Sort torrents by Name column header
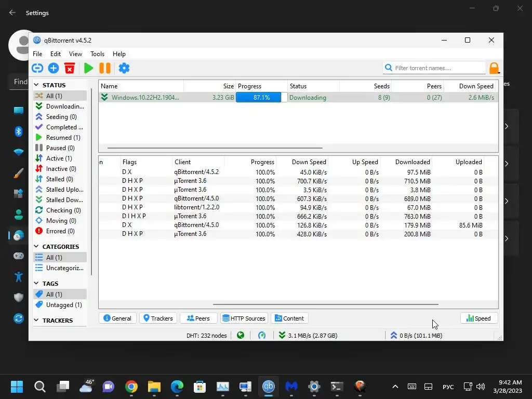Viewport: 532px width, 399px height. (141, 86)
